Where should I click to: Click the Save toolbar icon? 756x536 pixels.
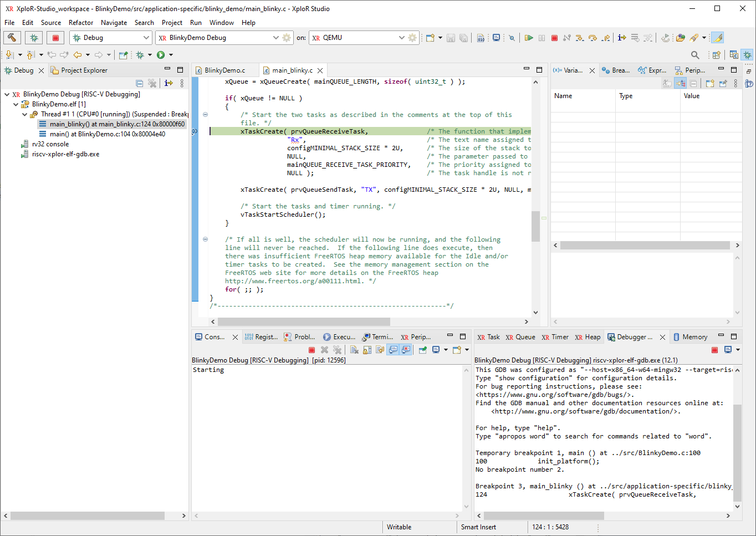tap(451, 38)
